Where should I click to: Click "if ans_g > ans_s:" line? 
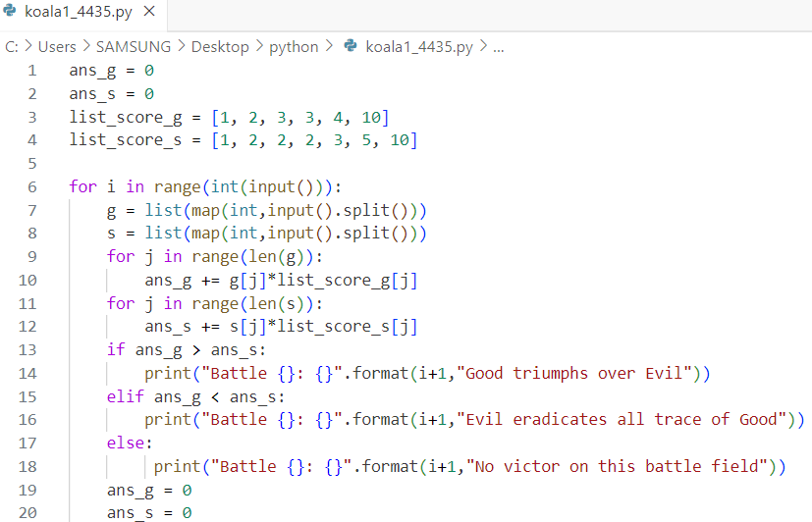click(187, 350)
